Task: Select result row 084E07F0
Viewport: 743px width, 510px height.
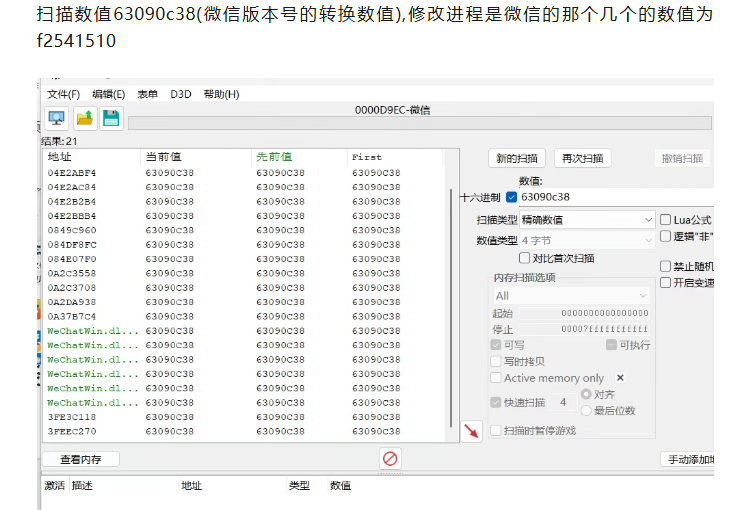Action: (245, 259)
